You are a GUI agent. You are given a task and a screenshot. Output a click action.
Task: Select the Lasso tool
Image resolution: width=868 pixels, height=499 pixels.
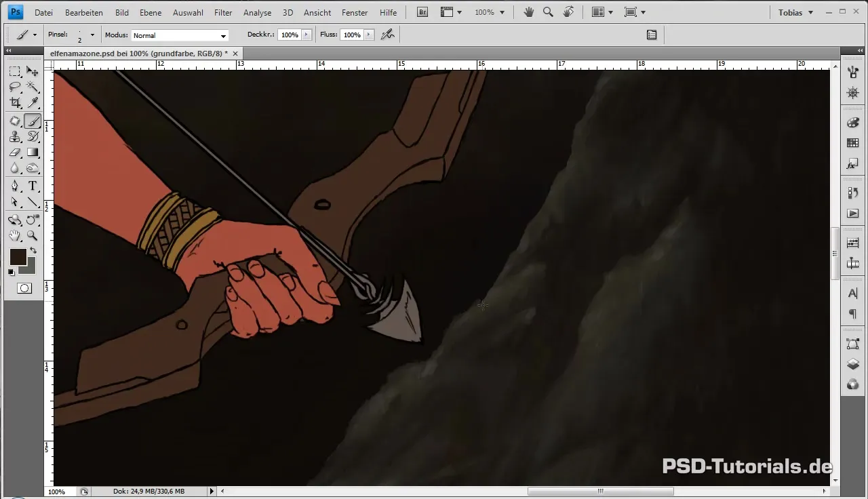pyautogui.click(x=15, y=87)
